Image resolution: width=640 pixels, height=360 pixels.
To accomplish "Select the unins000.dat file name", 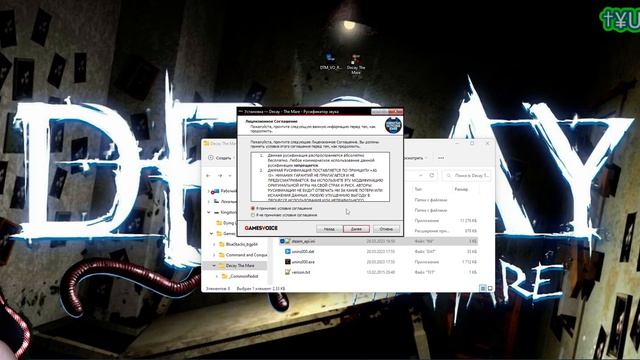I will 303,251.
